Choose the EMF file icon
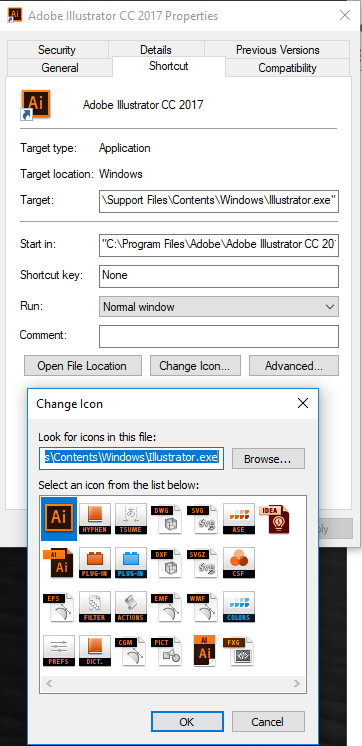This screenshot has height=746, width=362. [166, 607]
